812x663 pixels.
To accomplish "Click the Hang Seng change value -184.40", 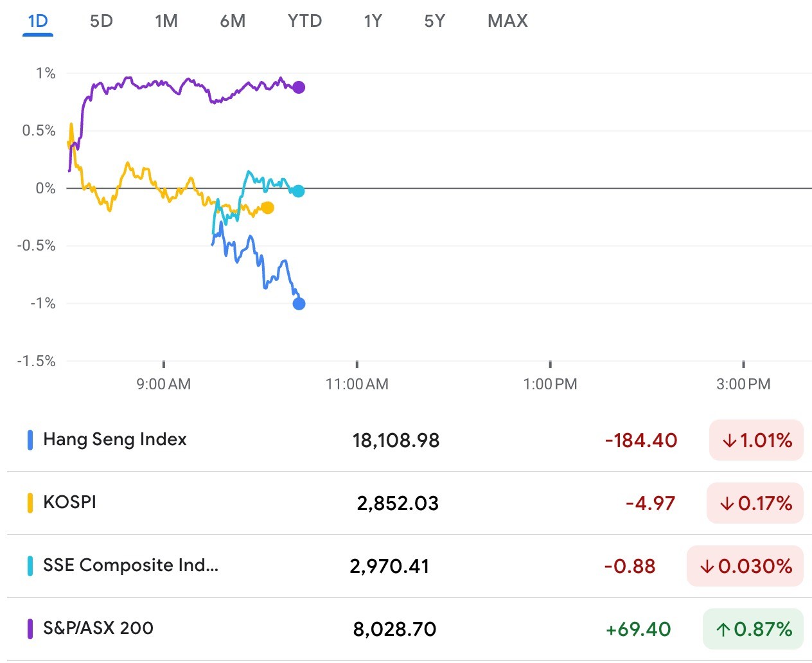I will coord(641,440).
